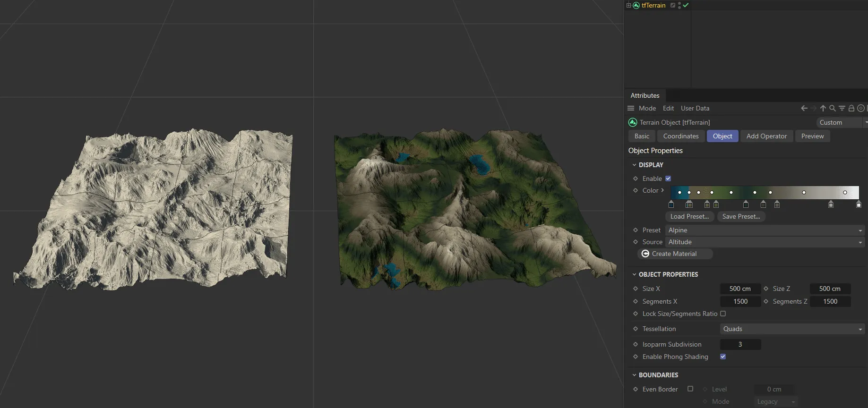Open the Custom layout dropdown
Image resolution: width=868 pixels, height=408 pixels.
(842, 122)
